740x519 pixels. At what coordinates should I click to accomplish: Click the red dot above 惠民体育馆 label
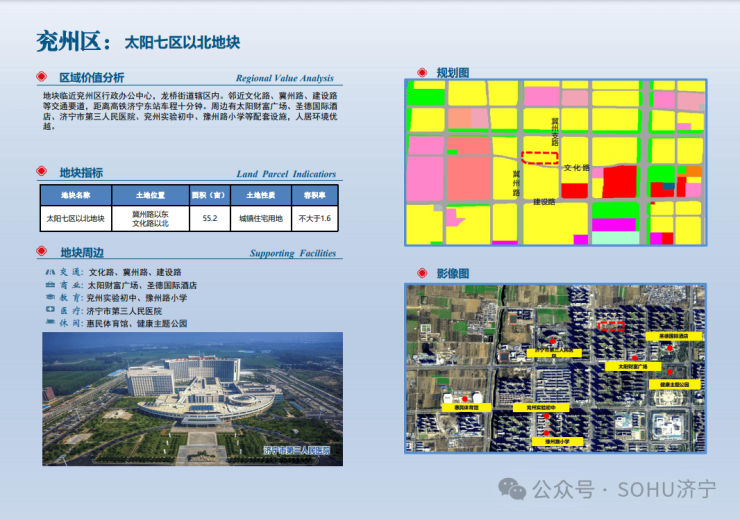[465, 399]
